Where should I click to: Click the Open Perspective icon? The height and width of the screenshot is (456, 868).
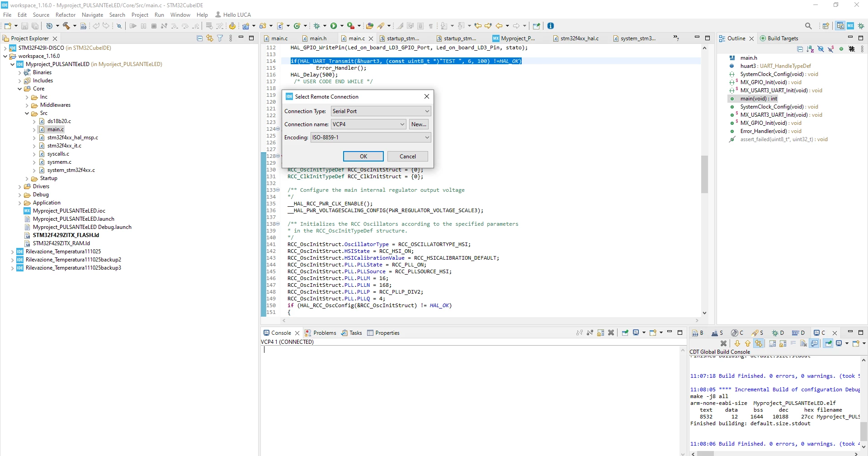point(826,26)
